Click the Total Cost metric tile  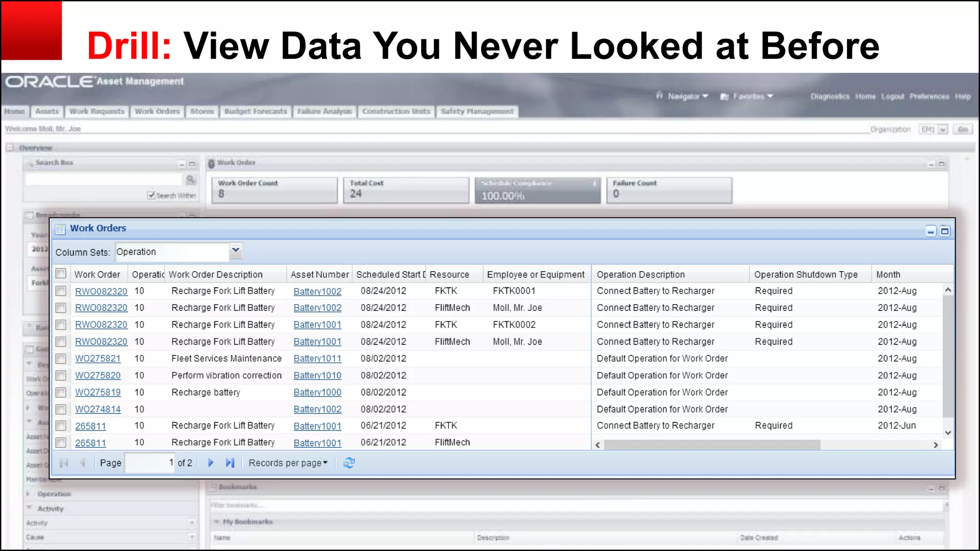[x=406, y=190]
